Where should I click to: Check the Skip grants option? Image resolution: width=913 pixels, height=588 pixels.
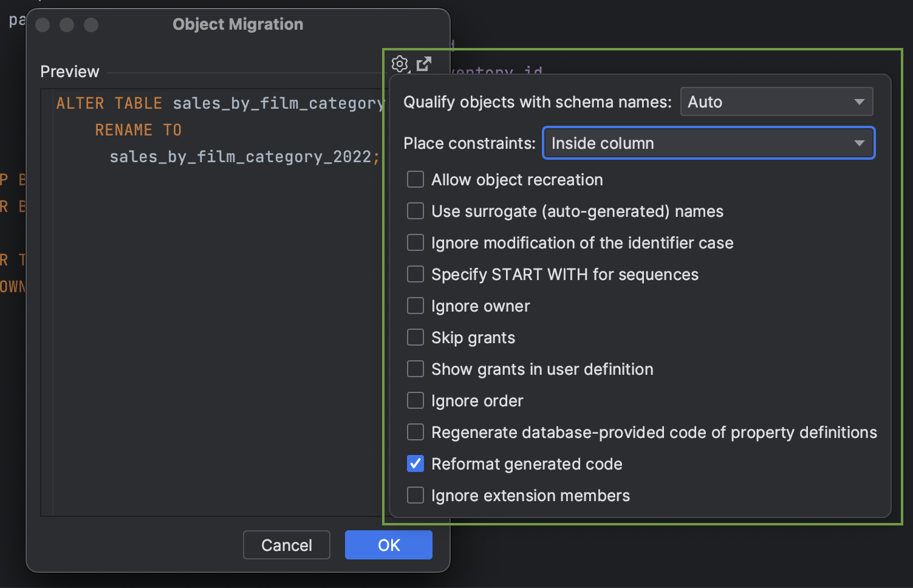coord(415,337)
